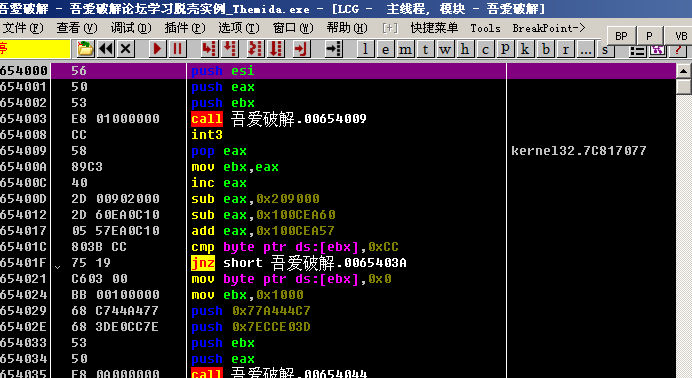Click the open file folder icon
Screen dimensions: 692x378
pyautogui.click(x=85, y=49)
